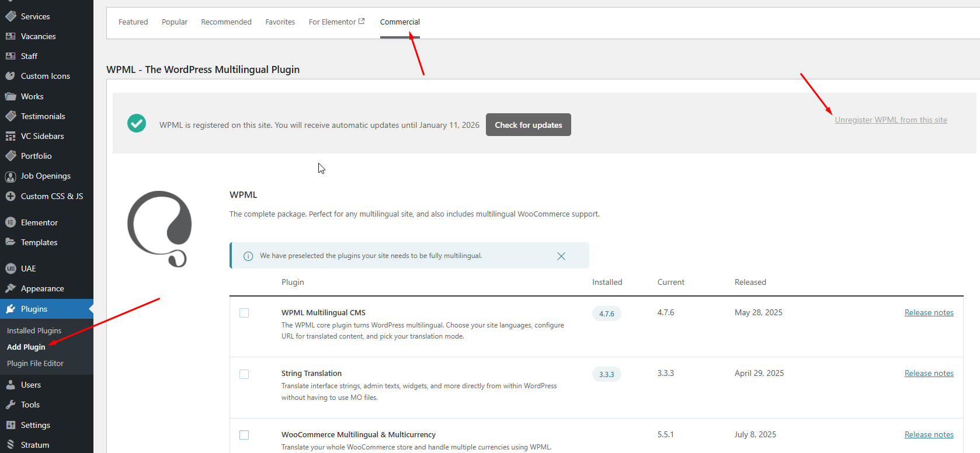Click the Custom CSS & JS plus icon
Viewport: 980px width, 453px height.
(11, 196)
